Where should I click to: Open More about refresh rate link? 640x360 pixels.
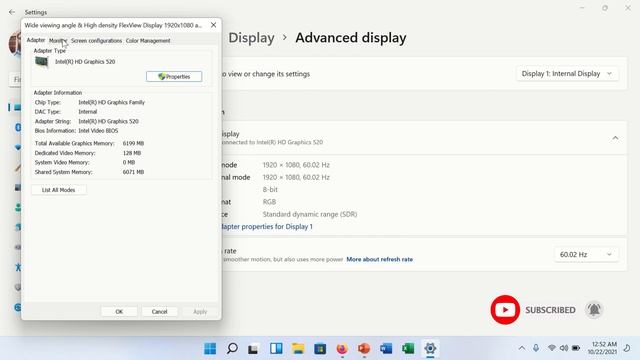pos(380,259)
